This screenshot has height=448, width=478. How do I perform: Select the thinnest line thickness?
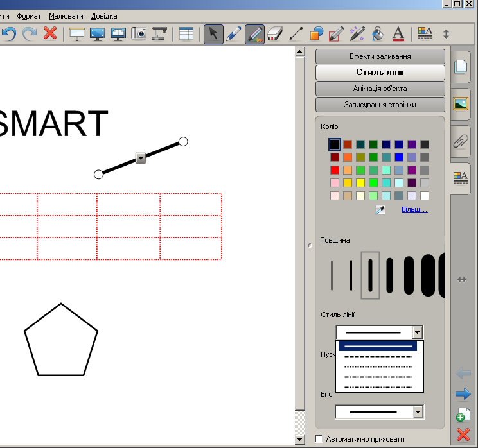tap(332, 275)
